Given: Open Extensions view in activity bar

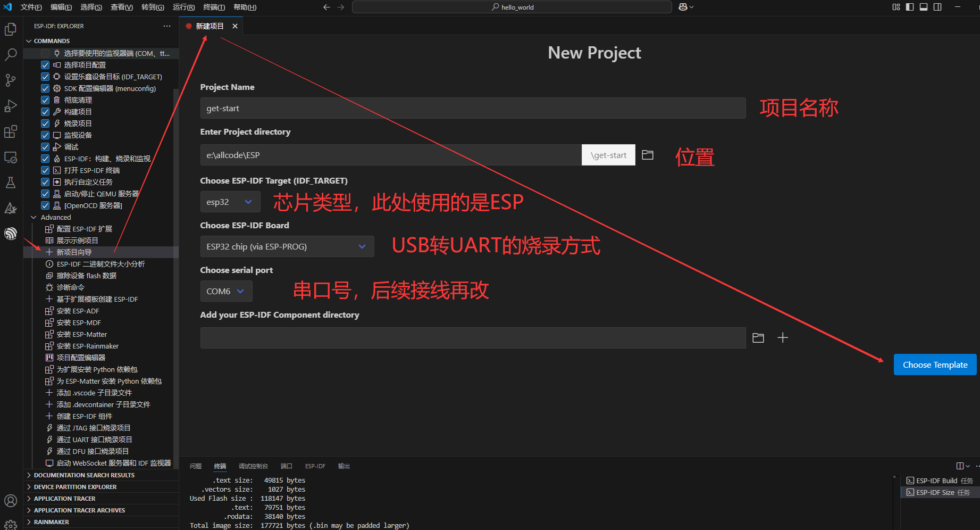Looking at the screenshot, I should (11, 131).
